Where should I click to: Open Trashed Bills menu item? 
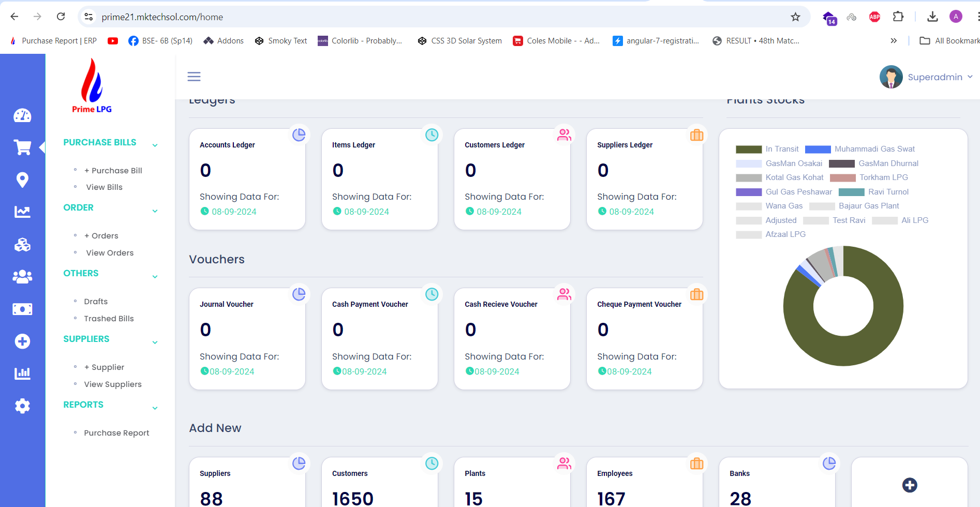click(x=109, y=319)
